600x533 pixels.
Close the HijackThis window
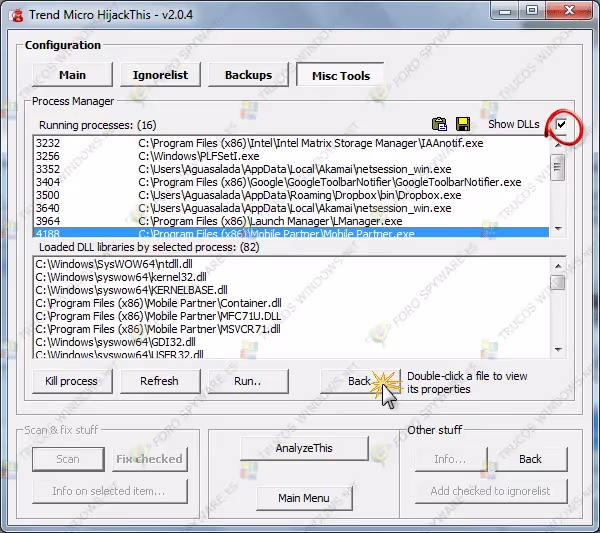pyautogui.click(x=569, y=10)
